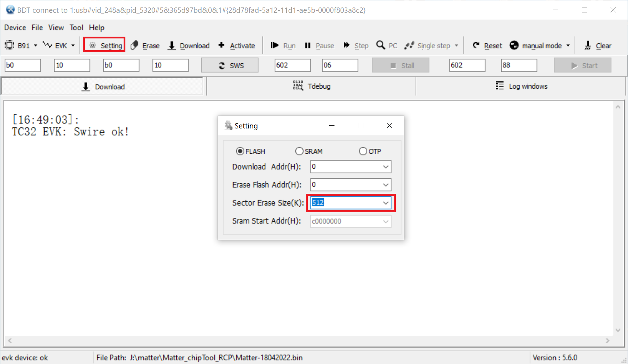628x364 pixels.
Task: Click the 602 field right of Stall
Action: click(x=467, y=65)
